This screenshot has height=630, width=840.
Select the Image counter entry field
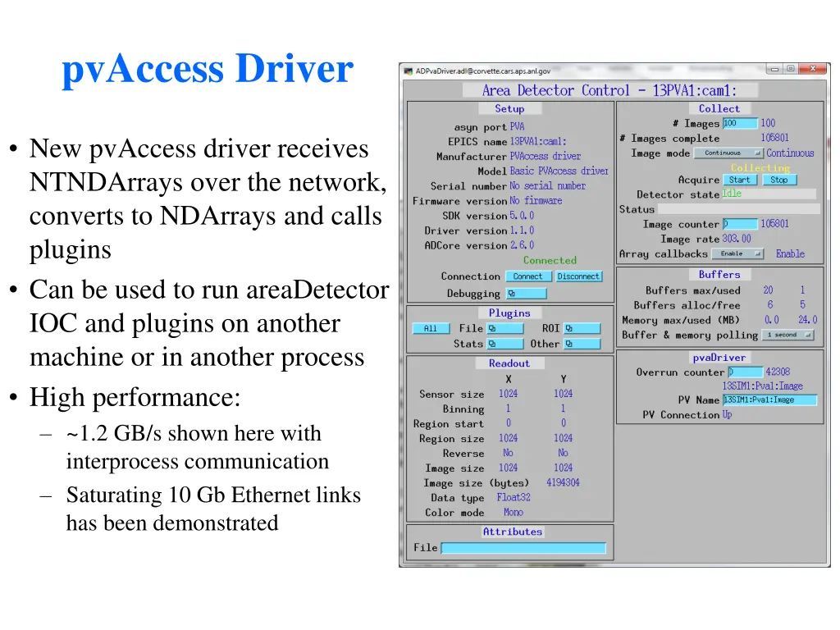(x=739, y=223)
